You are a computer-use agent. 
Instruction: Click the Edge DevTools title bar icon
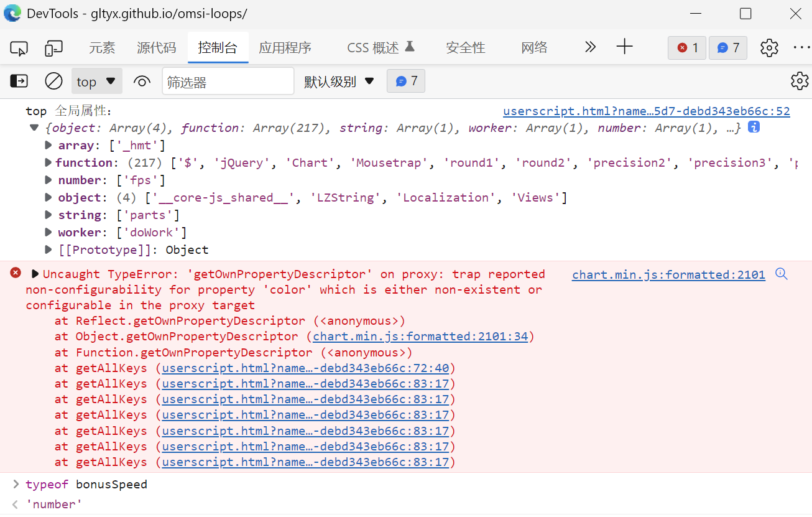click(12, 13)
